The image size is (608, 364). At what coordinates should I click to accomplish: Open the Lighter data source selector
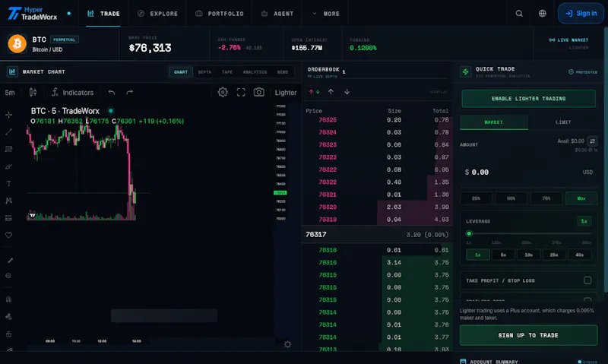click(286, 93)
